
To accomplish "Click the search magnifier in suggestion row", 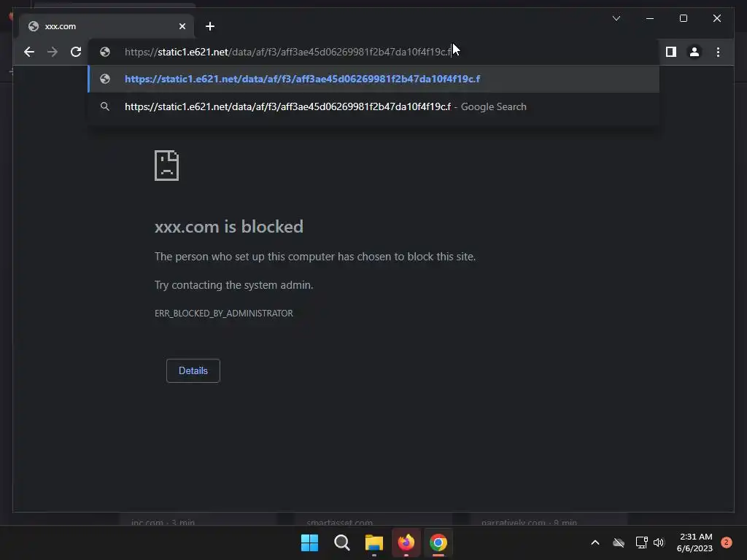I will 105,106.
